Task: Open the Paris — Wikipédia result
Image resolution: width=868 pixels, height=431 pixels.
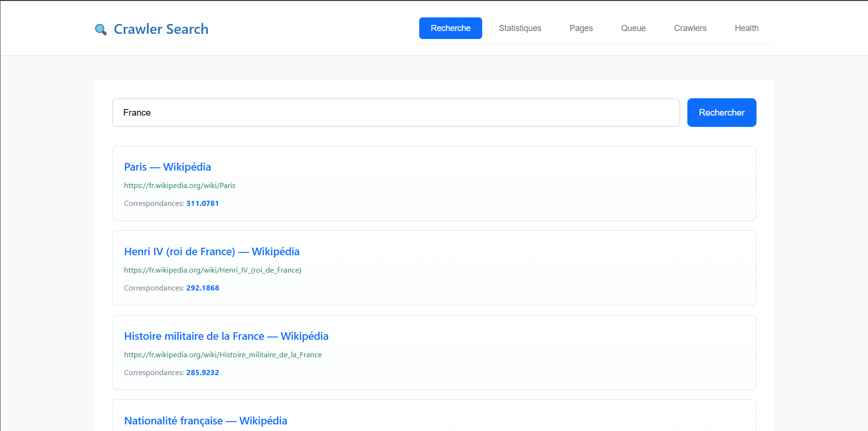Action: pyautogui.click(x=167, y=167)
